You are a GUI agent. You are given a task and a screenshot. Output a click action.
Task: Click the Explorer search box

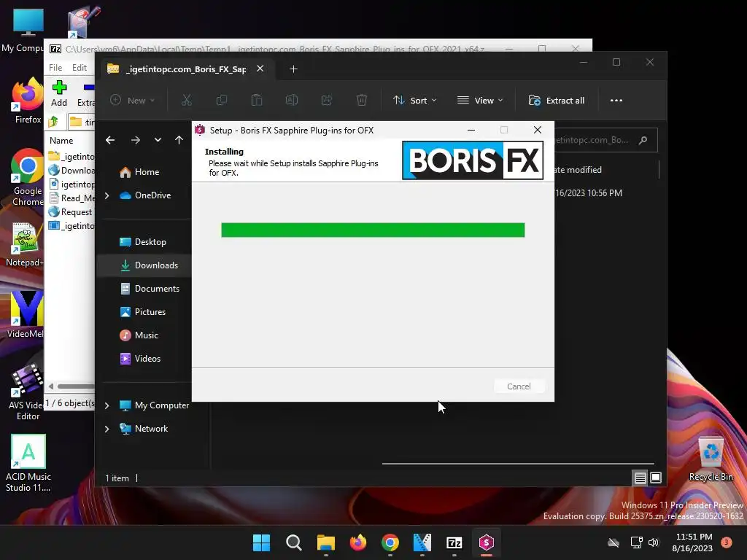point(605,140)
